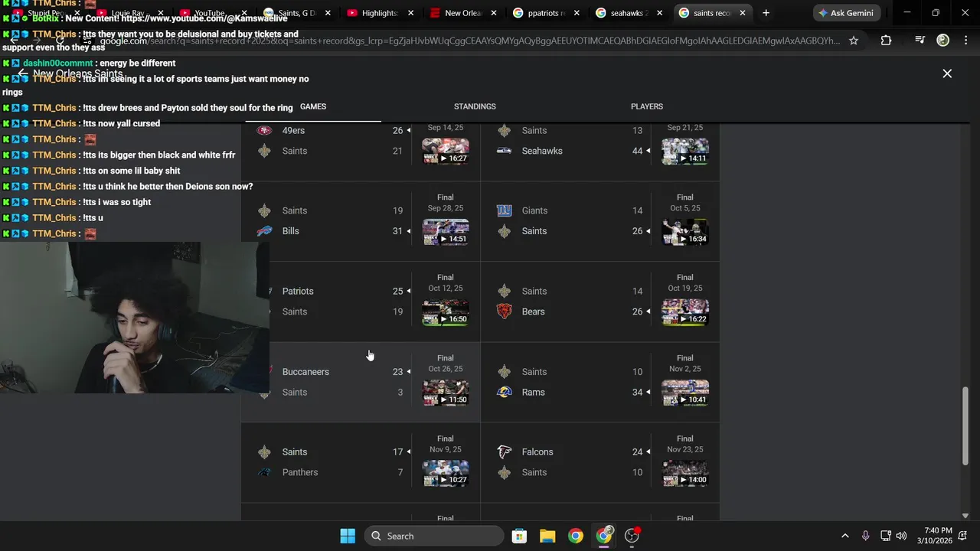Show hidden system tray icons
The width and height of the screenshot is (980, 551).
(x=845, y=536)
